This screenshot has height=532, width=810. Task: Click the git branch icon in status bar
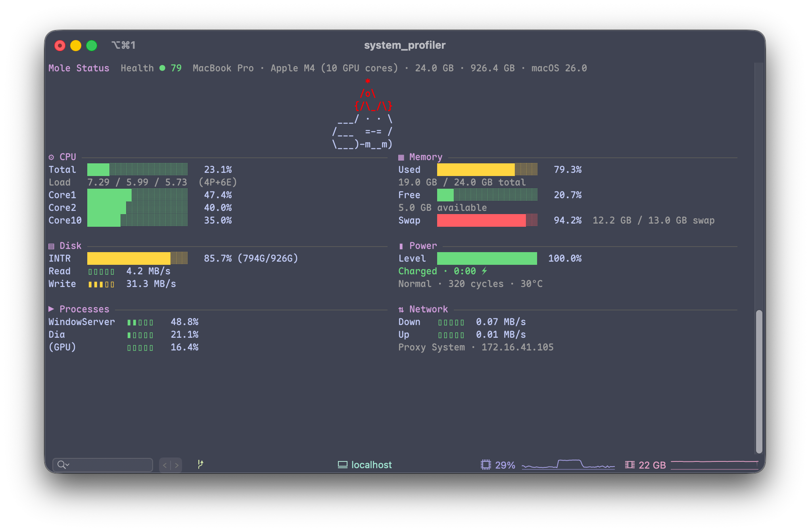click(x=200, y=464)
